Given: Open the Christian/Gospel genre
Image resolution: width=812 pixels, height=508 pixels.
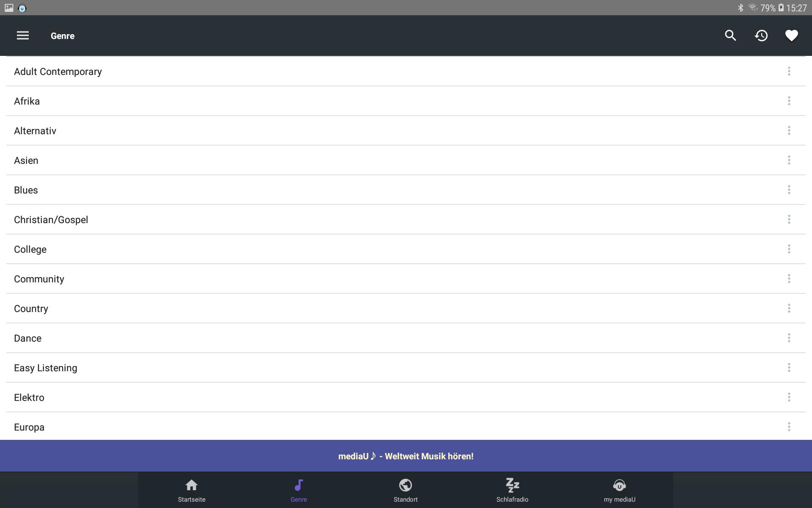Looking at the screenshot, I should (51, 220).
